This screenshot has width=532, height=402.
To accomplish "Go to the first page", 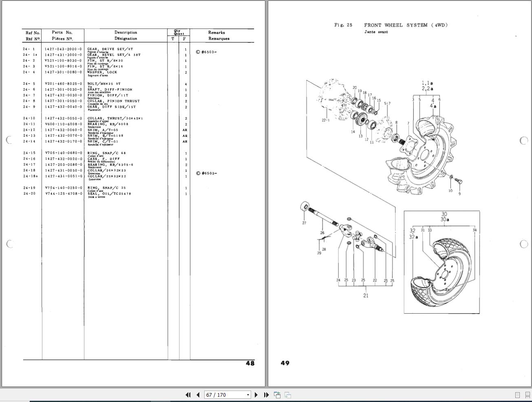I will (188, 395).
